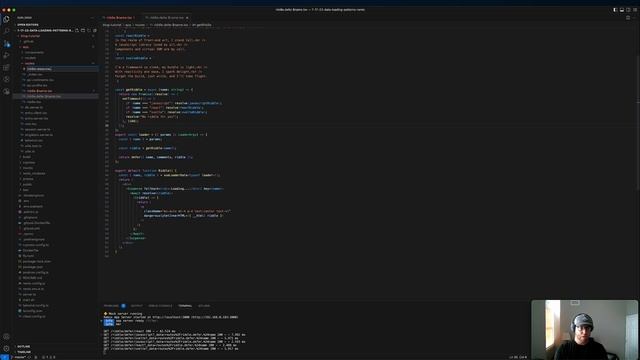
Task: Open db.server.ts in file tree
Action: click(33, 107)
